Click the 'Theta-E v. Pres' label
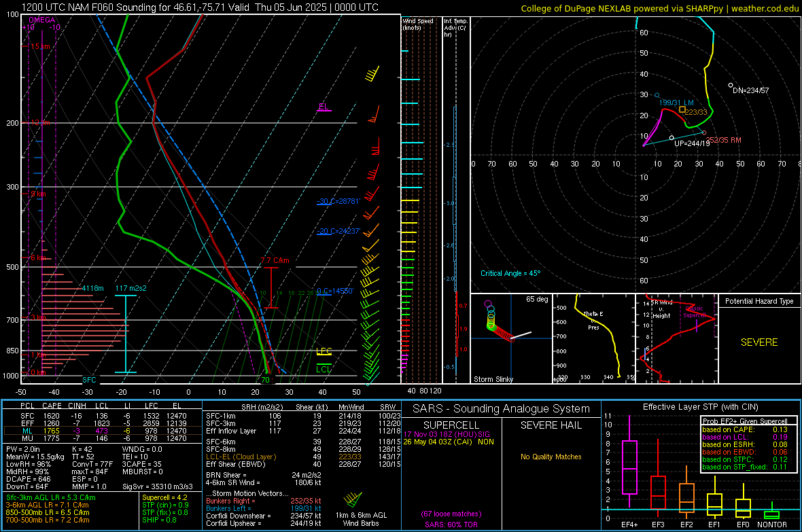The width and height of the screenshot is (802, 532). pos(593,320)
